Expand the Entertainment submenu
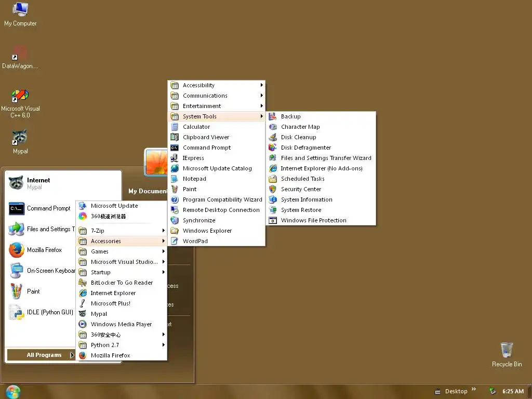The image size is (532, 399). pyautogui.click(x=217, y=106)
